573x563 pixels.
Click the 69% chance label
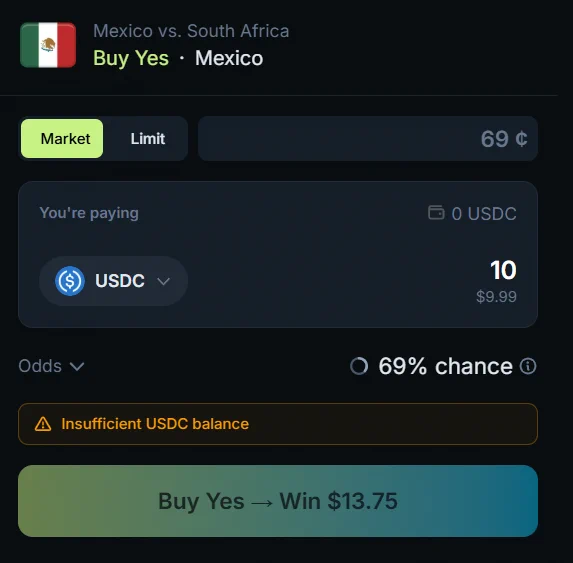tap(445, 366)
